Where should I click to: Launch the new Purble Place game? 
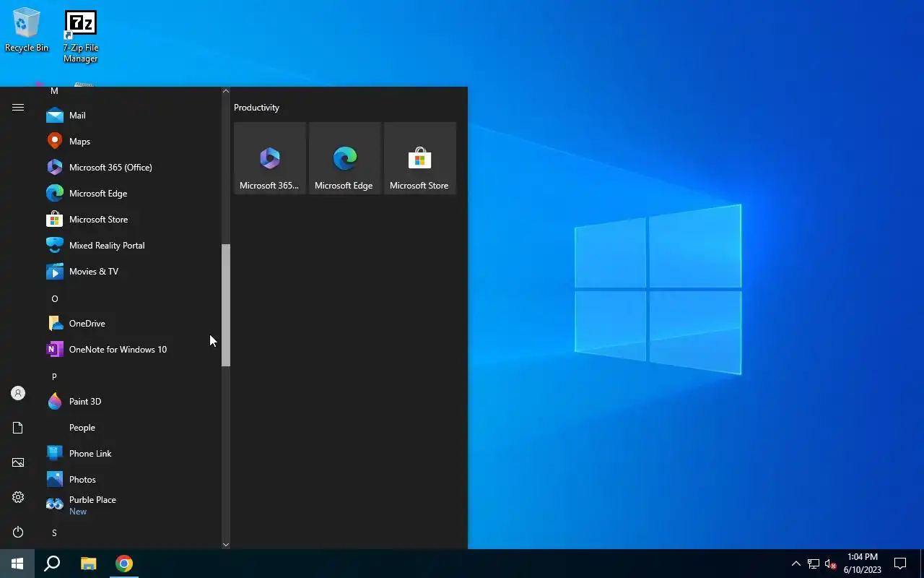134,506
